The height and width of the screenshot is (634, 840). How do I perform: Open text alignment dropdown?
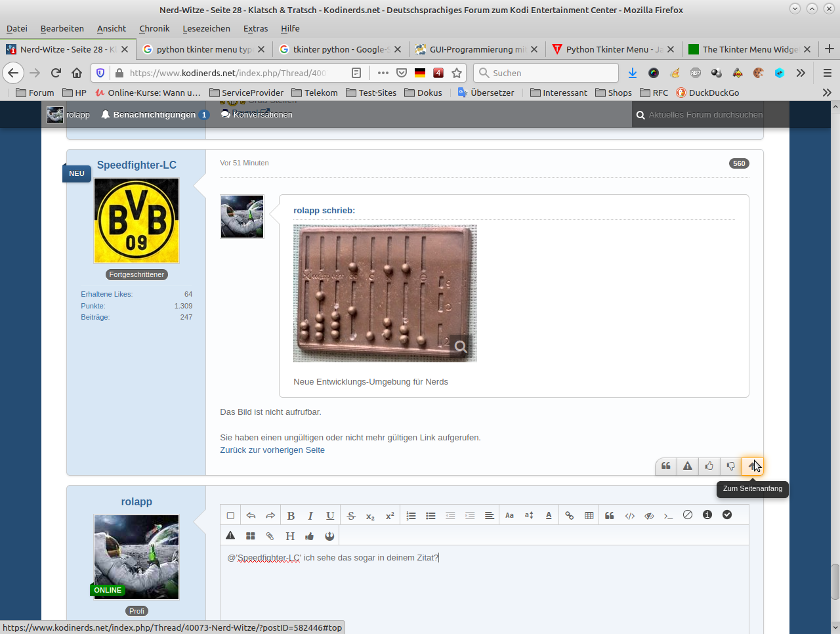490,515
